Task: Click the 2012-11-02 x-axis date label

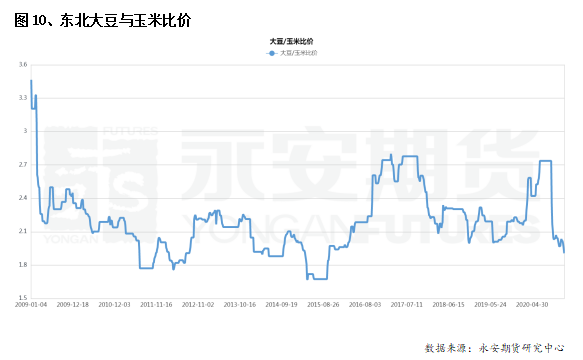Action: point(198,304)
